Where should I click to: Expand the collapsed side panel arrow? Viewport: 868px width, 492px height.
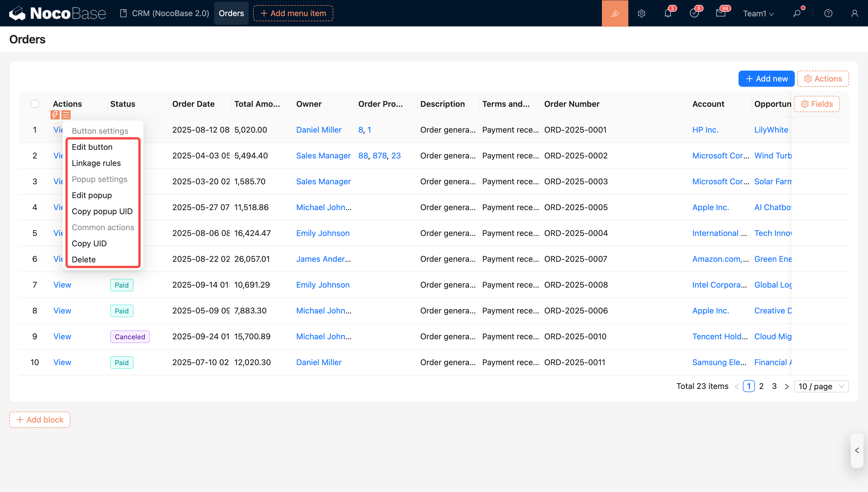point(857,450)
